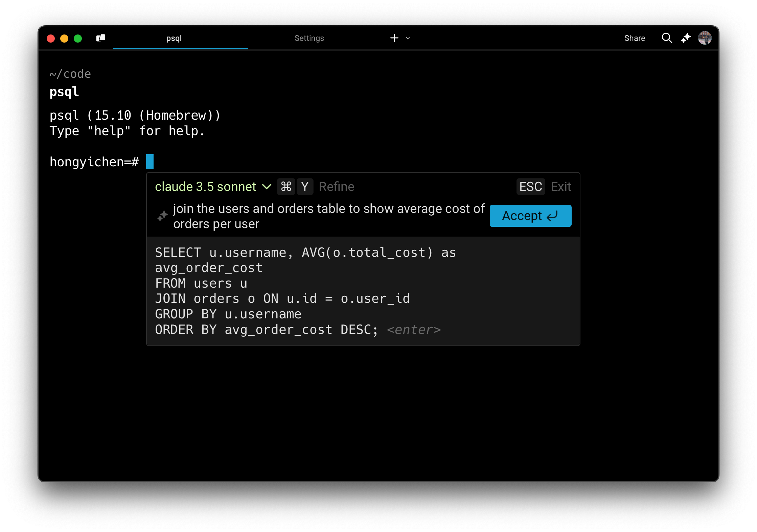Click the Exit label
This screenshot has width=757, height=532.
click(561, 187)
